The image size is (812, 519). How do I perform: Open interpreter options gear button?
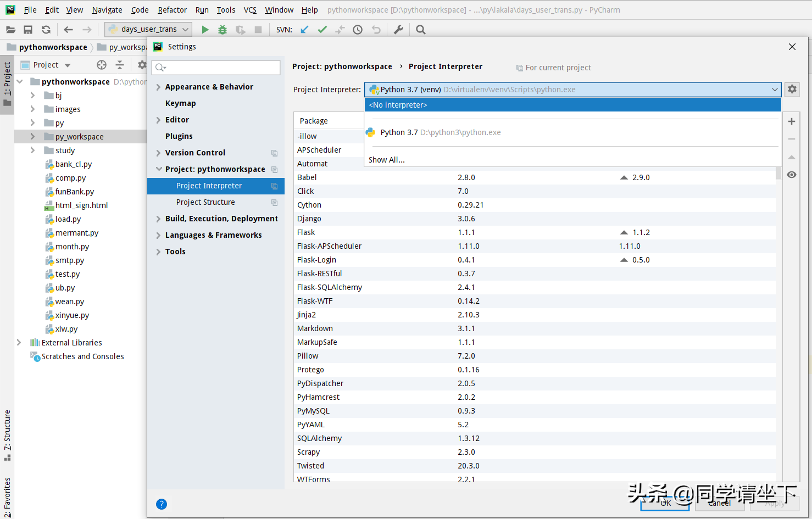pyautogui.click(x=792, y=89)
